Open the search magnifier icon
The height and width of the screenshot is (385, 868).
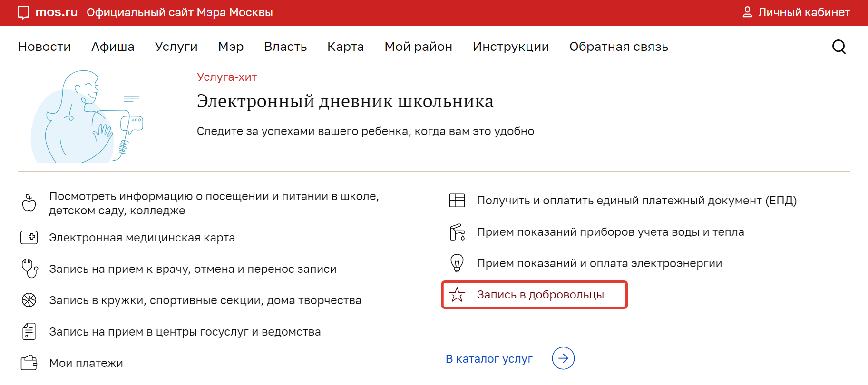point(839,47)
